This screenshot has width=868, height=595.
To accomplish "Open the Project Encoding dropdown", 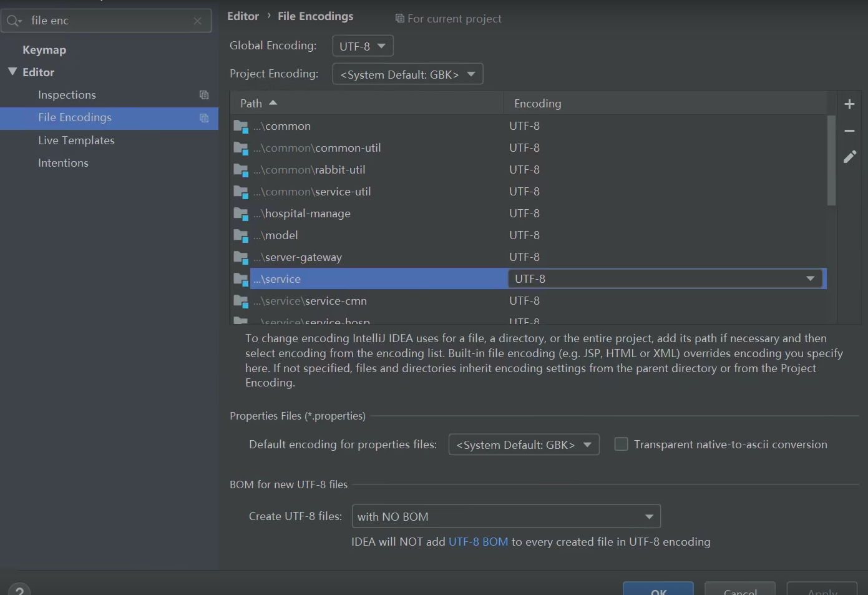I will (x=407, y=74).
